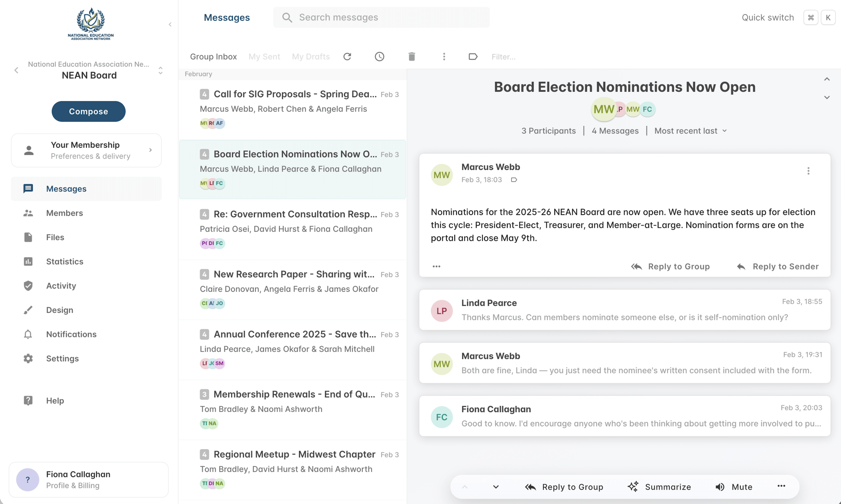
Task: Open options on Marcus Webb's message
Action: click(x=808, y=171)
